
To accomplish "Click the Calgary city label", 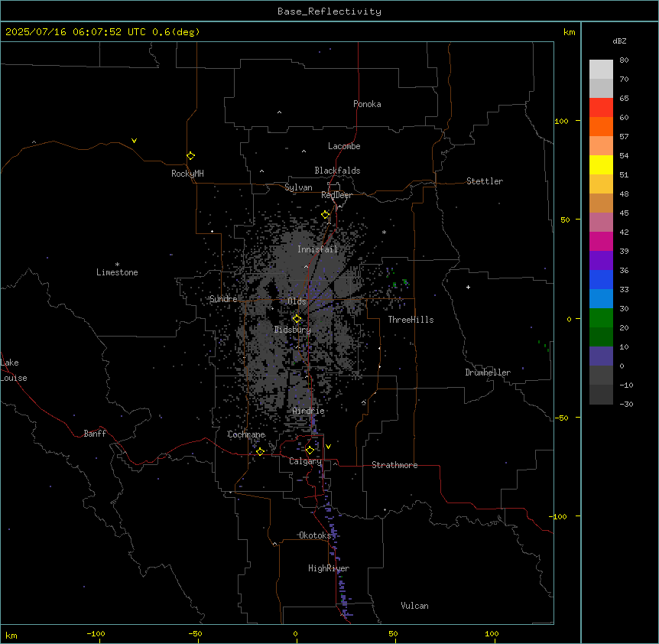I will 306,461.
